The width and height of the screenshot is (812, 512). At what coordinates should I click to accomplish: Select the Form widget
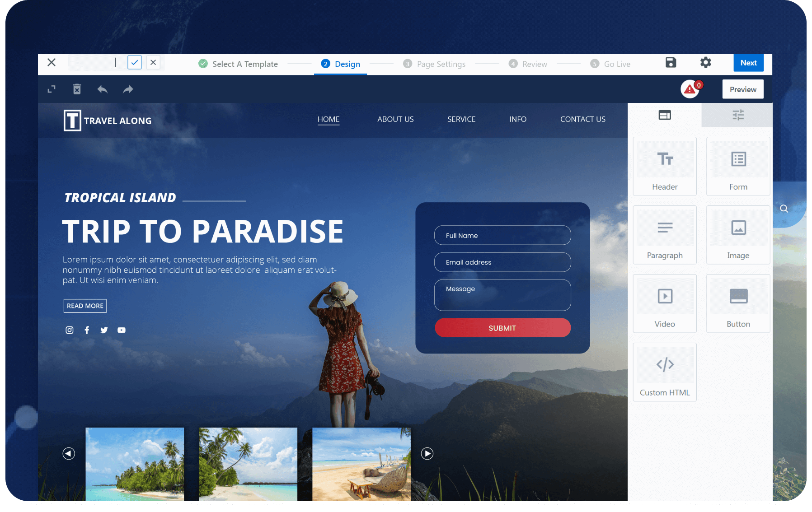[738, 166]
